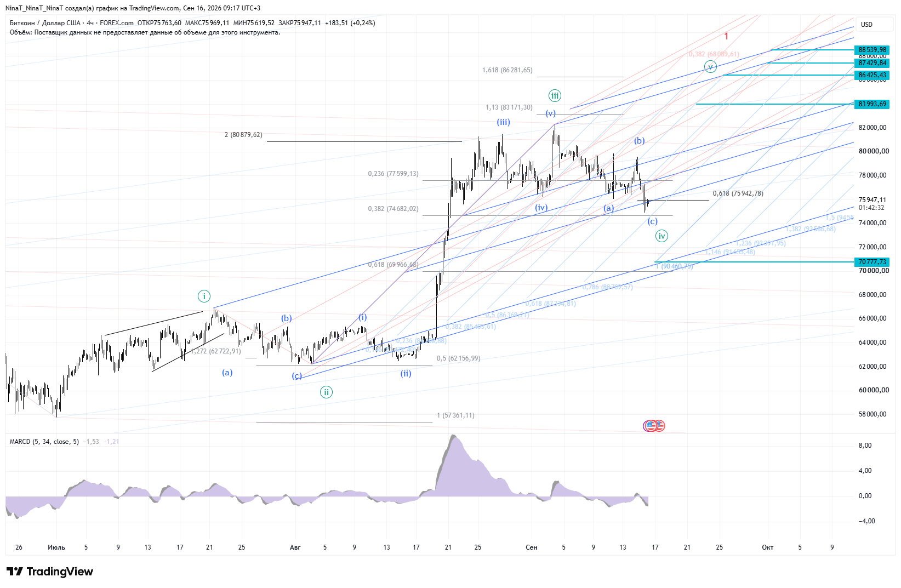Select the 88 539,98 cyan price label
The height and width of the screenshot is (588, 901).
(873, 50)
